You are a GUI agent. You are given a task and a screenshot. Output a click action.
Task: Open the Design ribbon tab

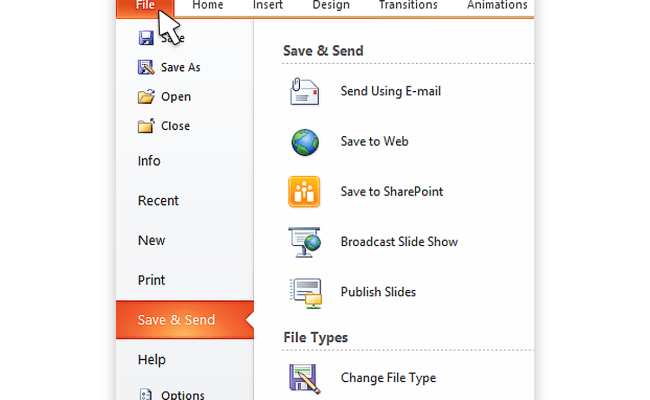331,5
